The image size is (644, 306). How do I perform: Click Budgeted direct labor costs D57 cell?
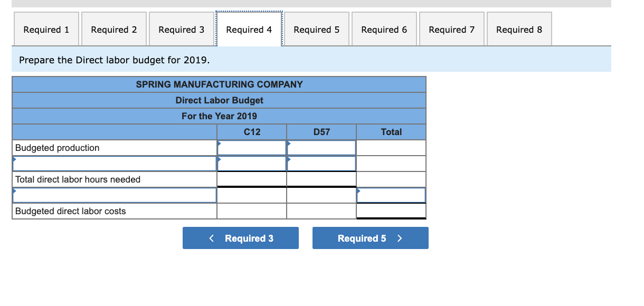[321, 211]
